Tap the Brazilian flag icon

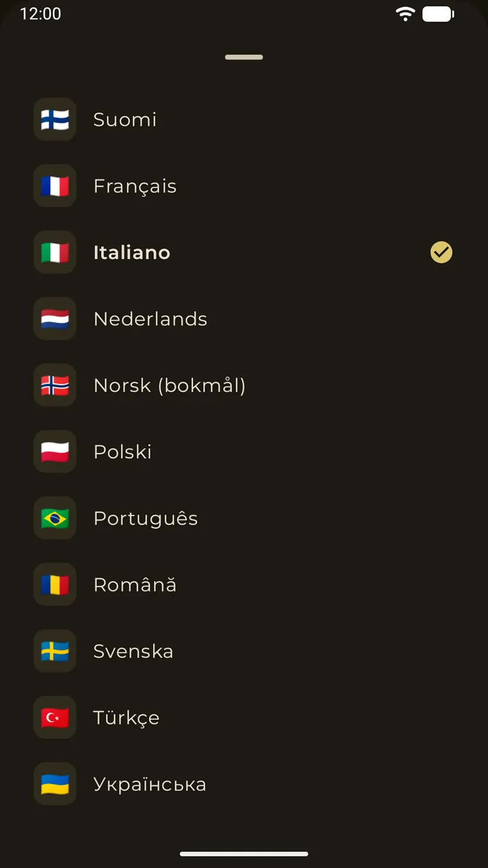(x=55, y=518)
